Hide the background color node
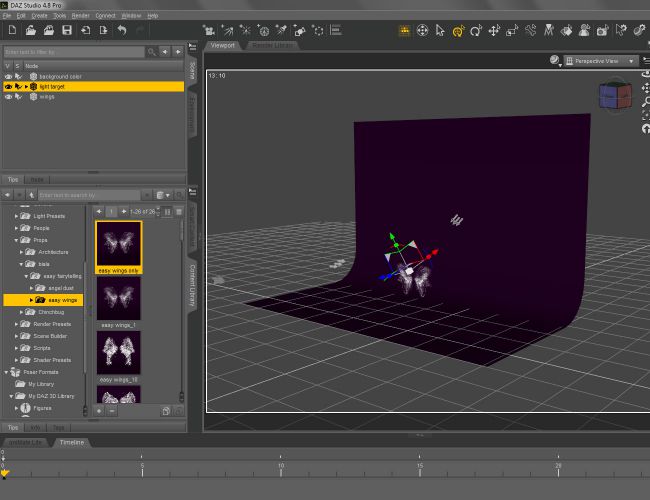 coord(8,76)
